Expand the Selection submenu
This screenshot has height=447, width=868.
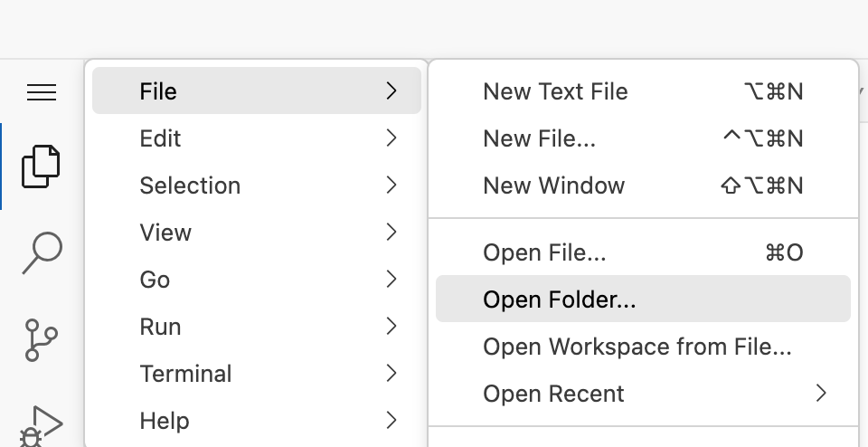[257, 185]
